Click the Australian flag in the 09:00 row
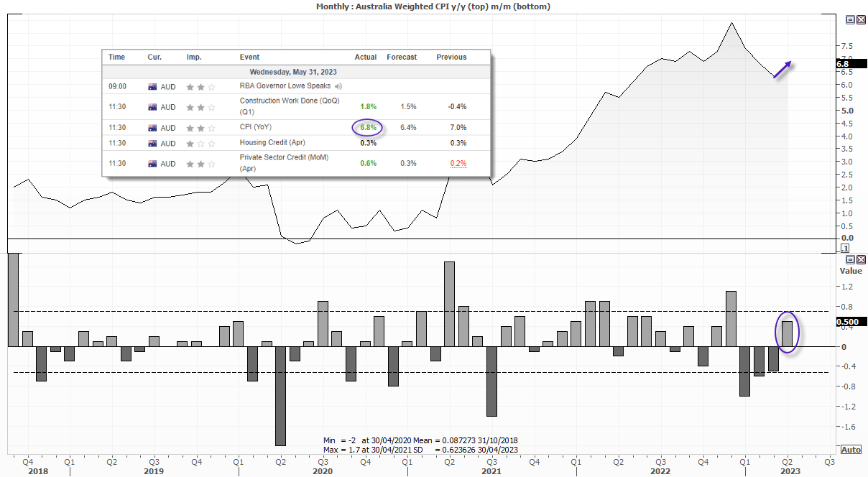 click(152, 86)
